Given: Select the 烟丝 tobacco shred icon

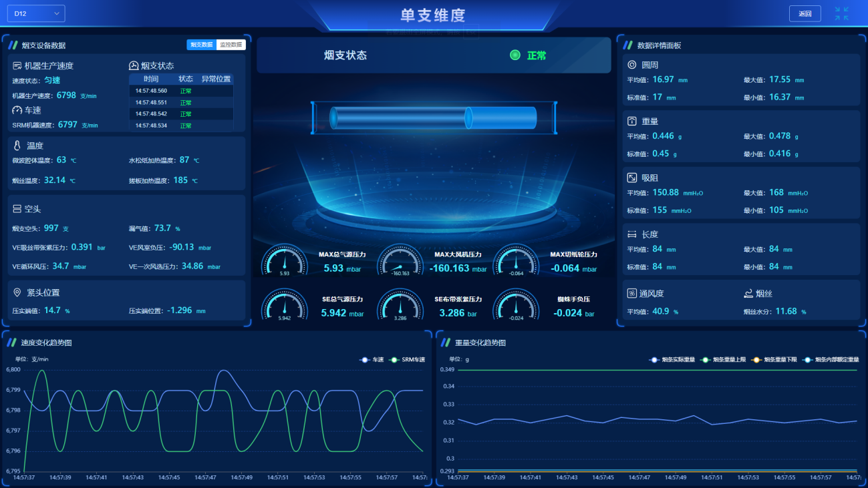Looking at the screenshot, I should (x=750, y=292).
